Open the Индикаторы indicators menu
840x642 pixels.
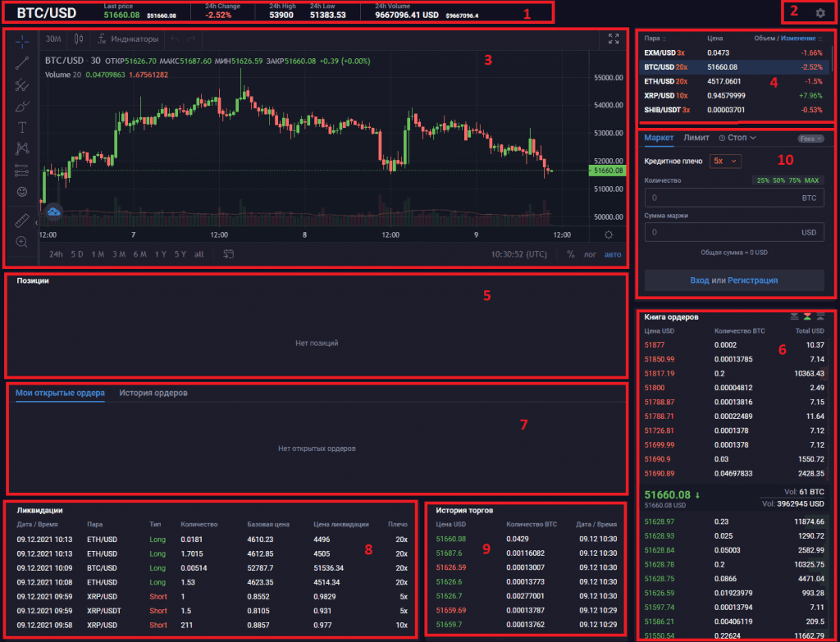[129, 39]
